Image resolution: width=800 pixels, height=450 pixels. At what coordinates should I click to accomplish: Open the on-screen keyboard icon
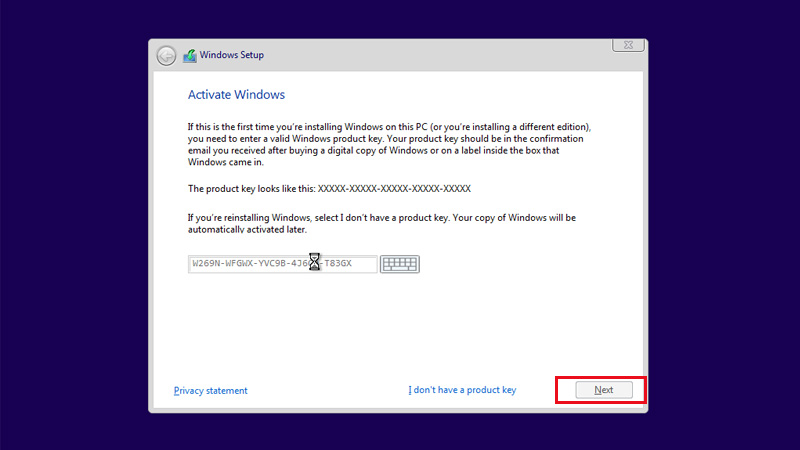[399, 264]
